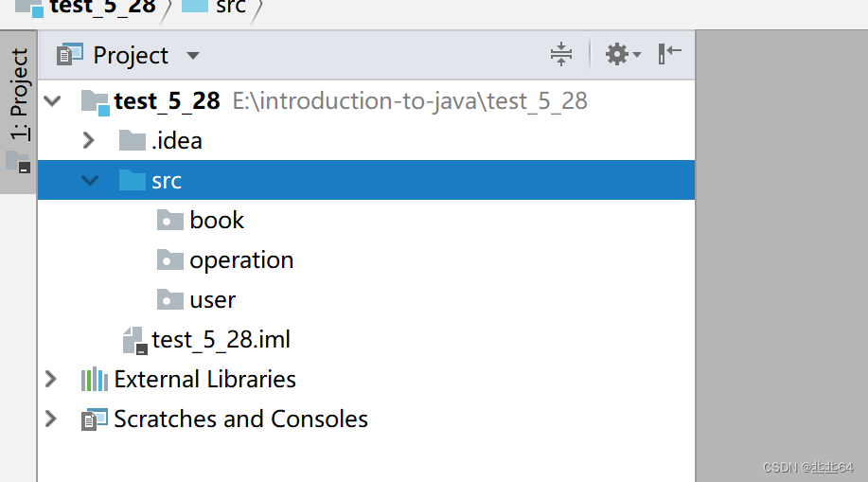This screenshot has width=868, height=482.
Task: Click the collapse all icon in Project toolbar
Action: pyautogui.click(x=561, y=54)
